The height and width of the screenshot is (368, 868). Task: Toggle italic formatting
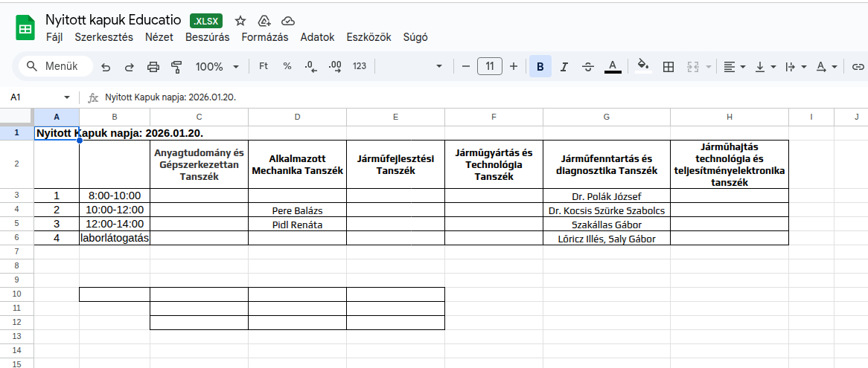(564, 67)
